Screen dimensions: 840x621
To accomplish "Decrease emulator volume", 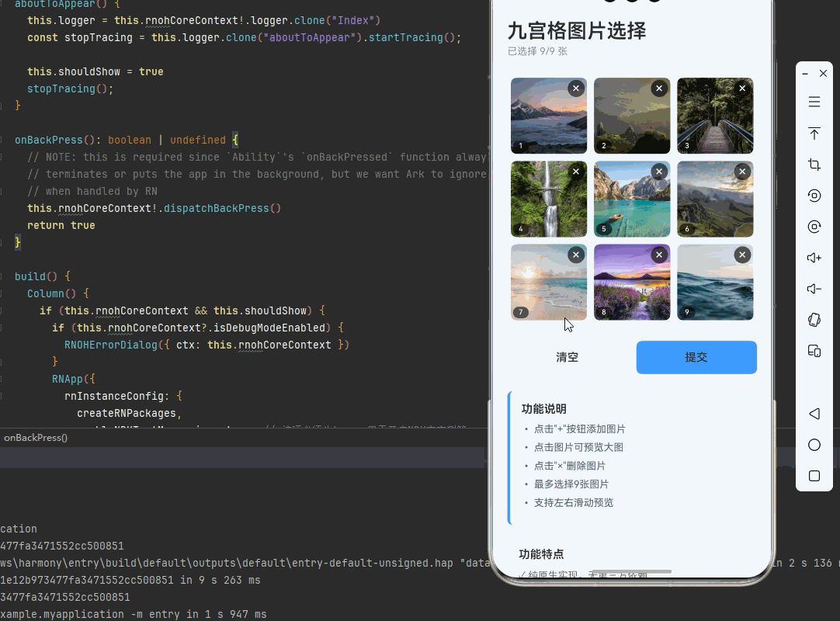I will click(814, 289).
